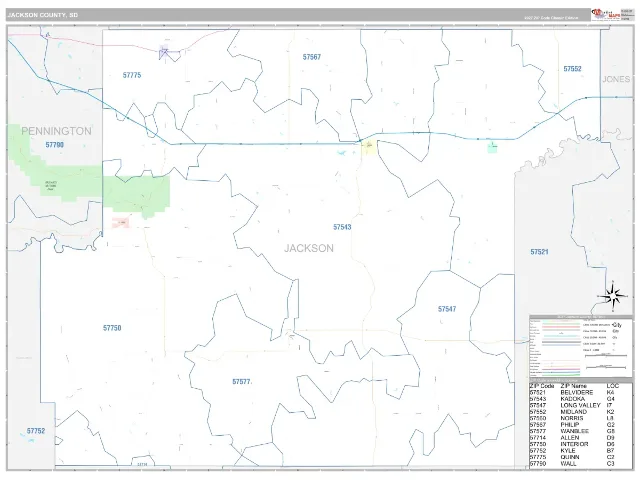640x480 pixels.
Task: Click the 'LOC' column header
Action: (613, 386)
